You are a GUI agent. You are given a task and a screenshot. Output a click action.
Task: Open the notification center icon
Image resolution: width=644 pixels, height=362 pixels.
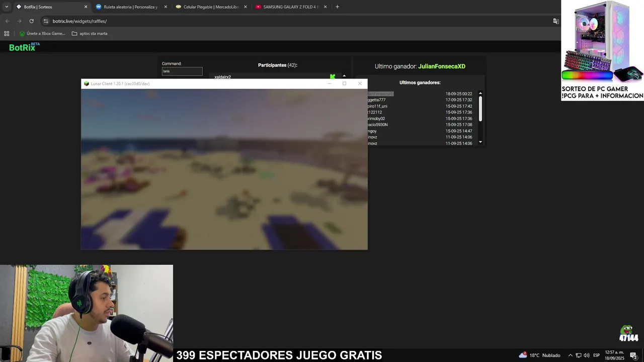(634, 355)
